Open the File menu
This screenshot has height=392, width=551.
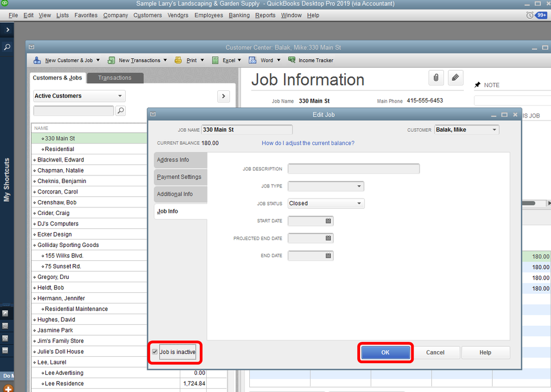(x=13, y=15)
